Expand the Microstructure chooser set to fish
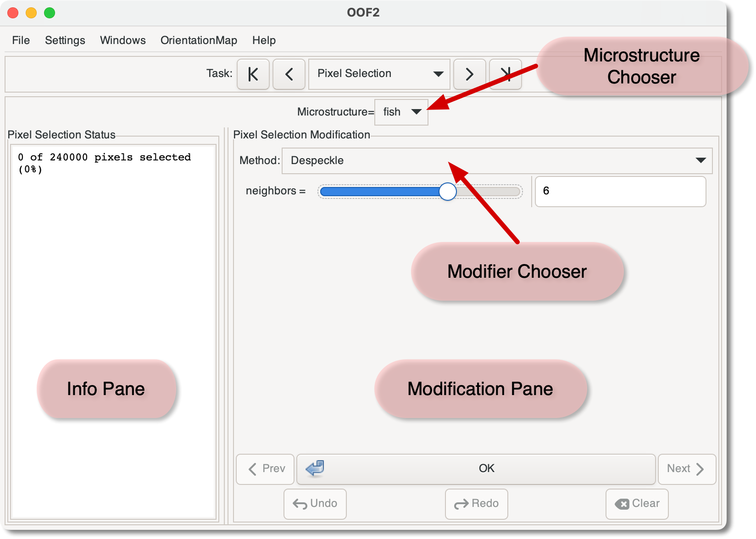This screenshot has width=756, height=539. pos(401,112)
